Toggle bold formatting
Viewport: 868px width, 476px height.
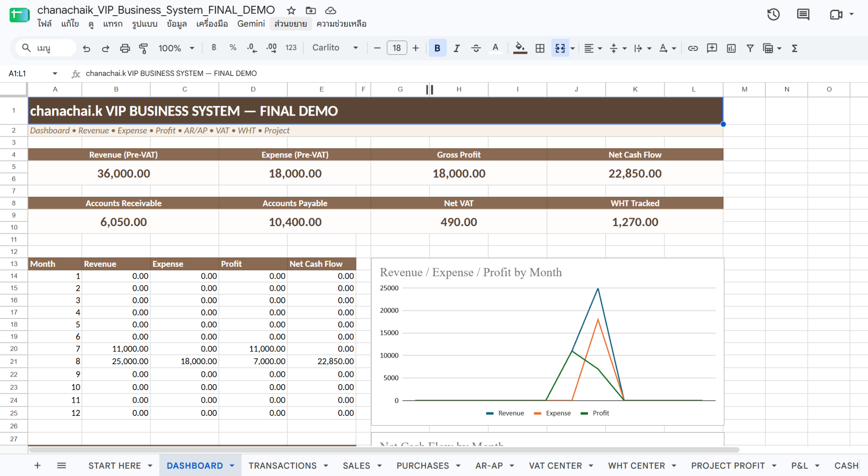437,48
